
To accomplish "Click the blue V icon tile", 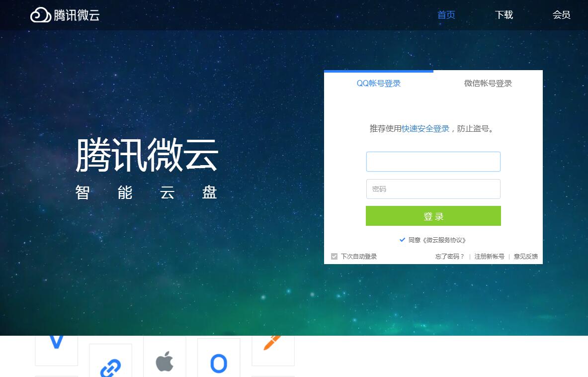I will click(x=56, y=351).
